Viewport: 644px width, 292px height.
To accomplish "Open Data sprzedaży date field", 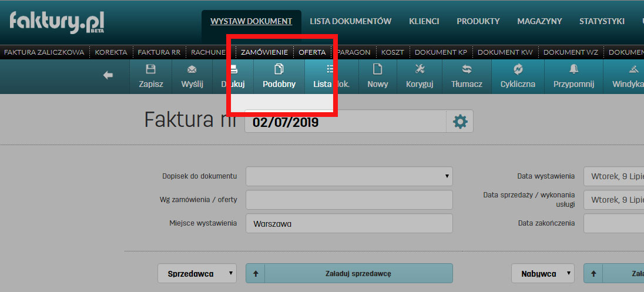I will [x=613, y=200].
